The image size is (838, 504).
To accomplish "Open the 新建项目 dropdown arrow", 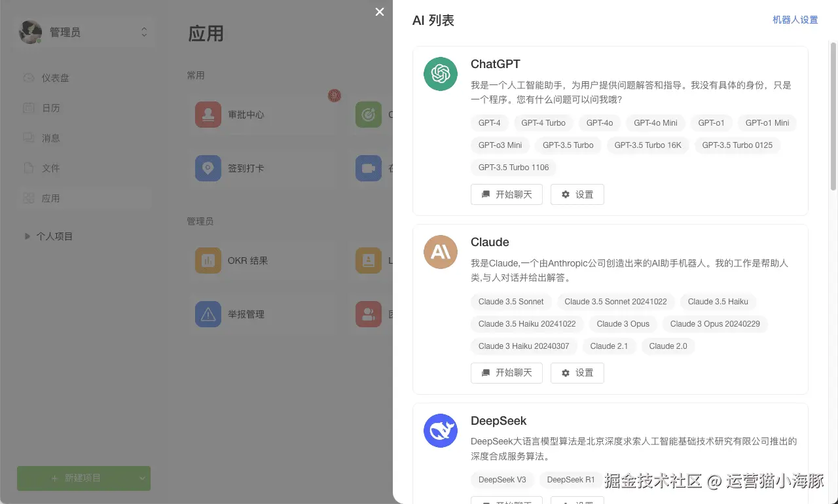I will click(143, 478).
